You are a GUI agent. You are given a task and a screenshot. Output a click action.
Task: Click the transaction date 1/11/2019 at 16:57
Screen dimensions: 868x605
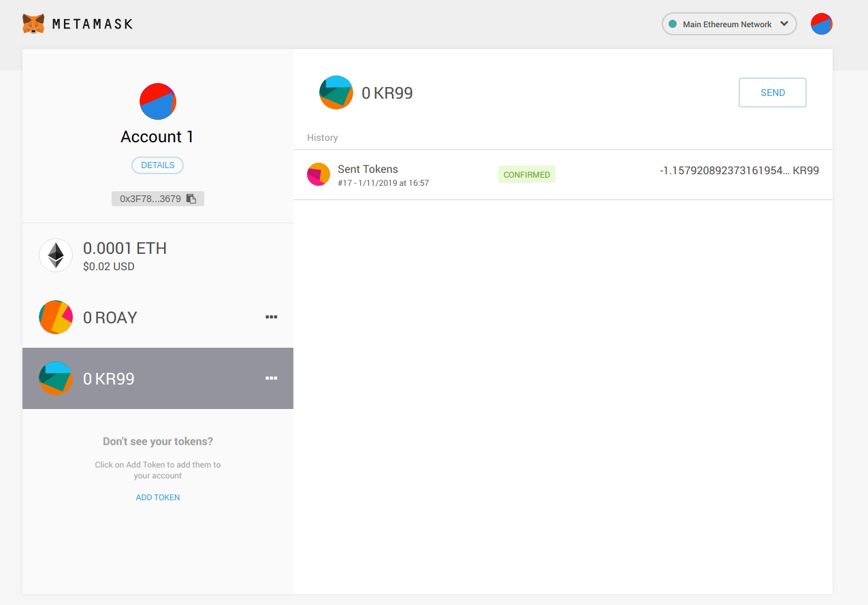tap(393, 183)
